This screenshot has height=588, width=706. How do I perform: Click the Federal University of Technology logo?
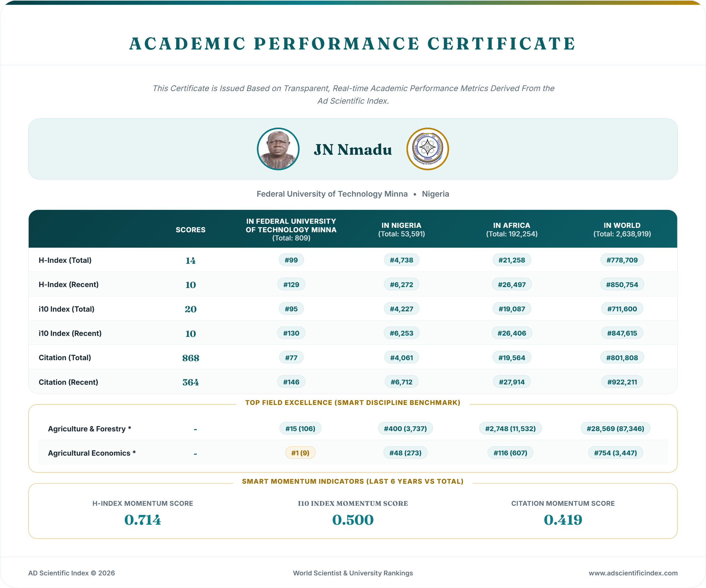[428, 149]
